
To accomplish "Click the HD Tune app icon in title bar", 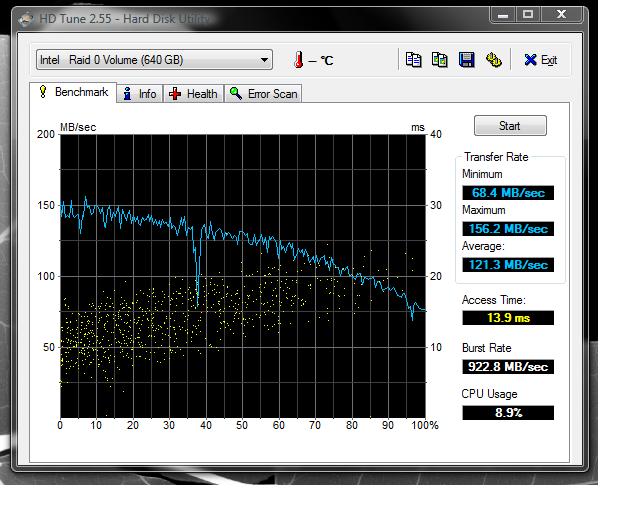I will click(26, 19).
